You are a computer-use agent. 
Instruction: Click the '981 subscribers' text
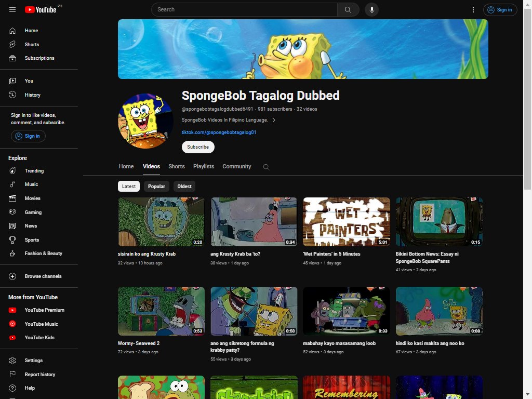point(275,109)
